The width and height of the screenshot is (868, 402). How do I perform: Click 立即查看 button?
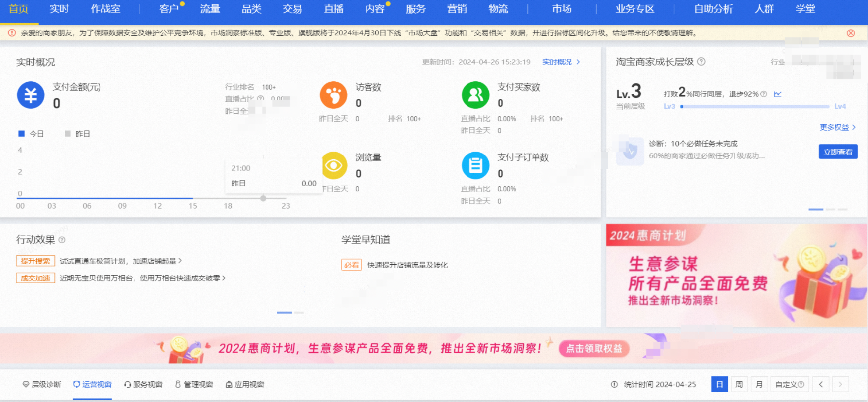coord(838,152)
